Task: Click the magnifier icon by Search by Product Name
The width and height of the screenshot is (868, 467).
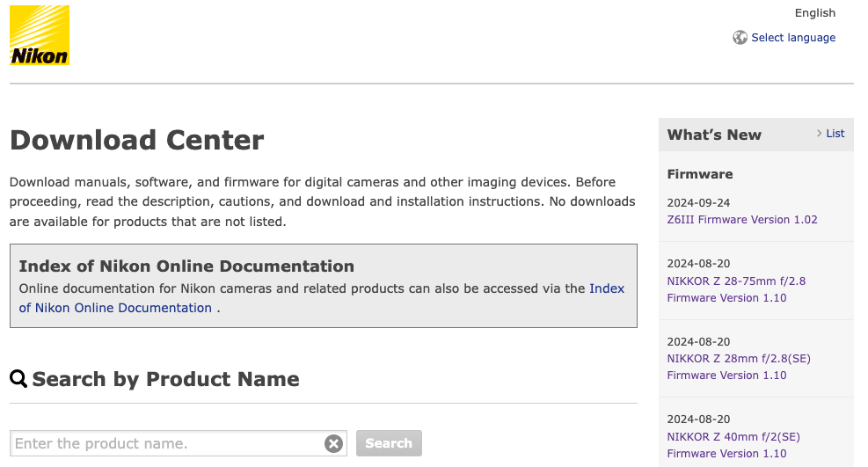Action: [18, 379]
